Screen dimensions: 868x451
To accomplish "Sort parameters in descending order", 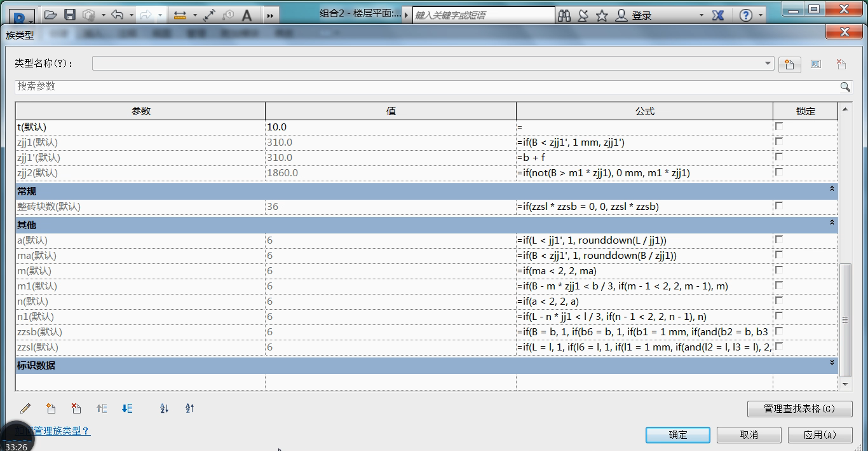I will [189, 408].
